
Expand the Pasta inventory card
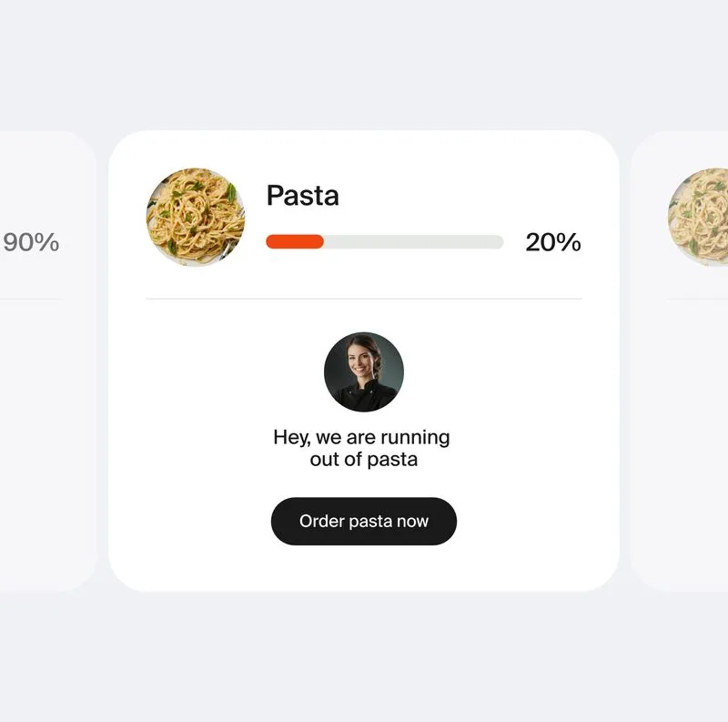point(364,360)
